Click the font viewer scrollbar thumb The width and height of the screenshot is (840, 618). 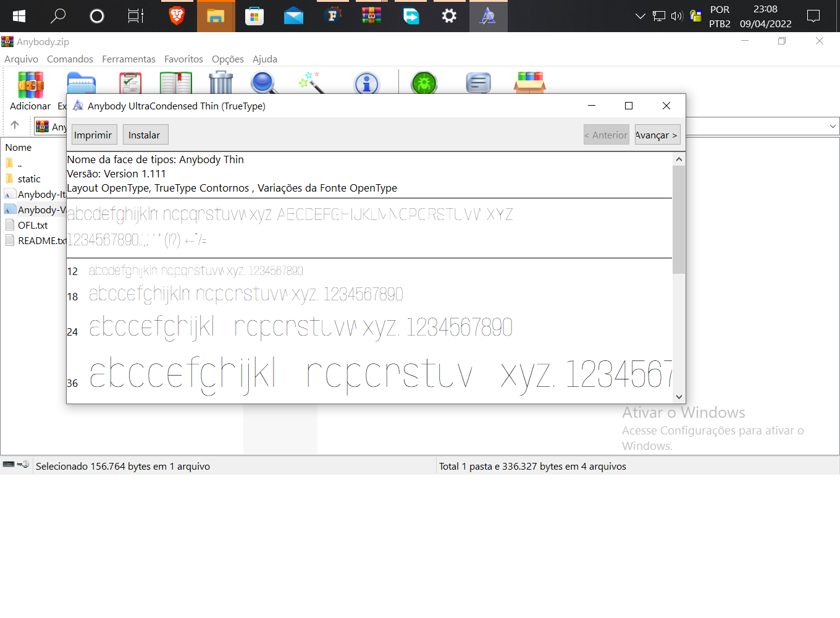tap(679, 219)
